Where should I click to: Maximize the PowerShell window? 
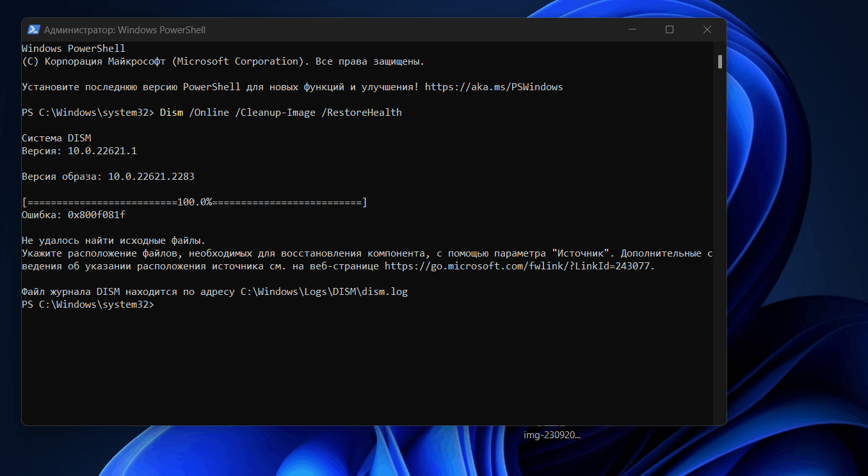[669, 29]
